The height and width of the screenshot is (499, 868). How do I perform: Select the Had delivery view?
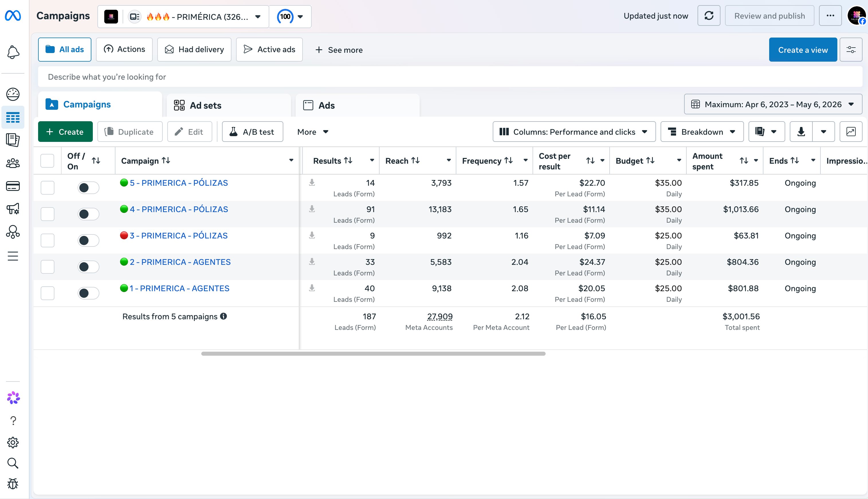194,49
